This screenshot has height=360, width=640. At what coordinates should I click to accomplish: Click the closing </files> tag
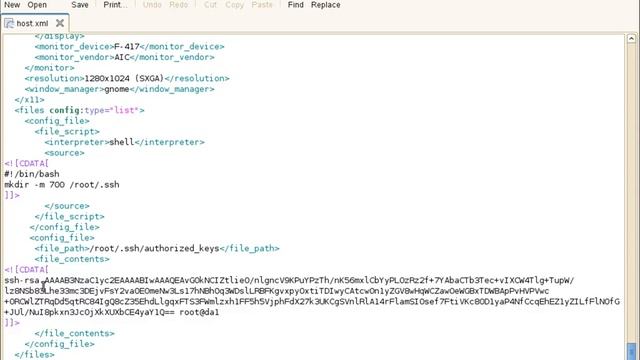[34, 354]
